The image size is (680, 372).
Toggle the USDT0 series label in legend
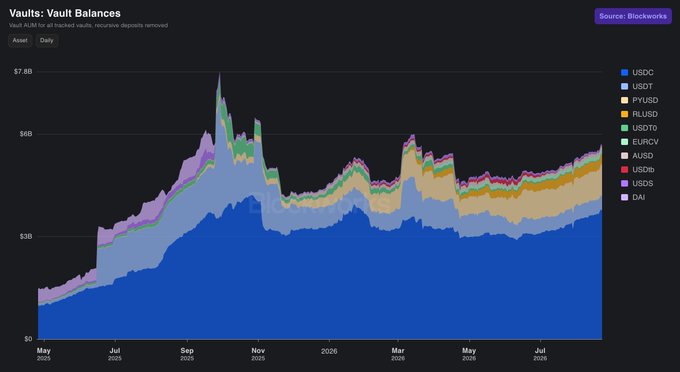click(644, 128)
